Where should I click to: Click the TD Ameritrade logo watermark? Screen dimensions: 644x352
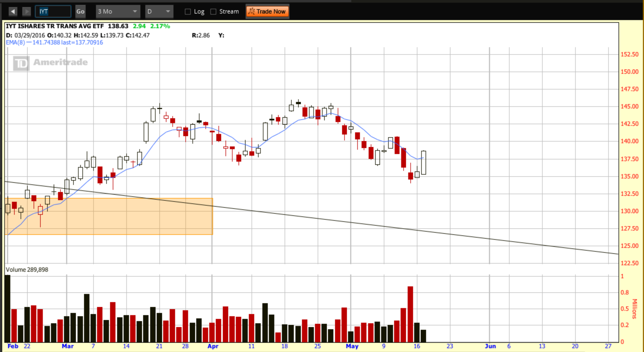(50, 63)
